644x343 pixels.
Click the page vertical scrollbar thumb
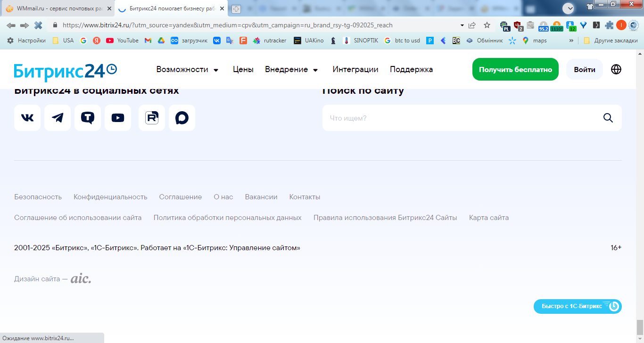pyautogui.click(x=640, y=327)
